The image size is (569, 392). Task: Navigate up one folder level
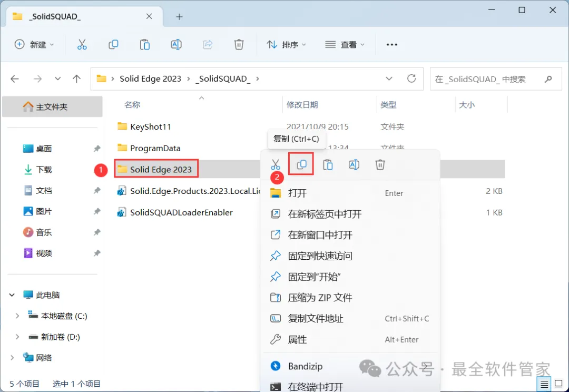[76, 79]
